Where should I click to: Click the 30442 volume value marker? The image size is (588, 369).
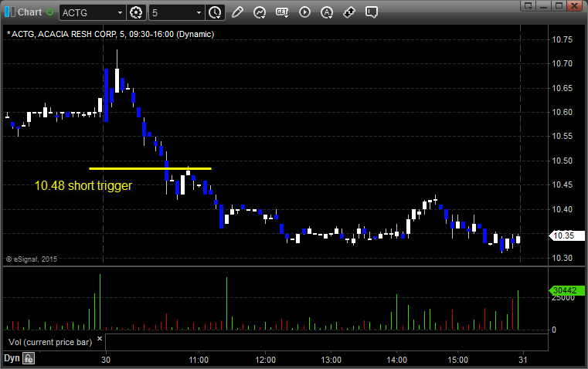(566, 290)
